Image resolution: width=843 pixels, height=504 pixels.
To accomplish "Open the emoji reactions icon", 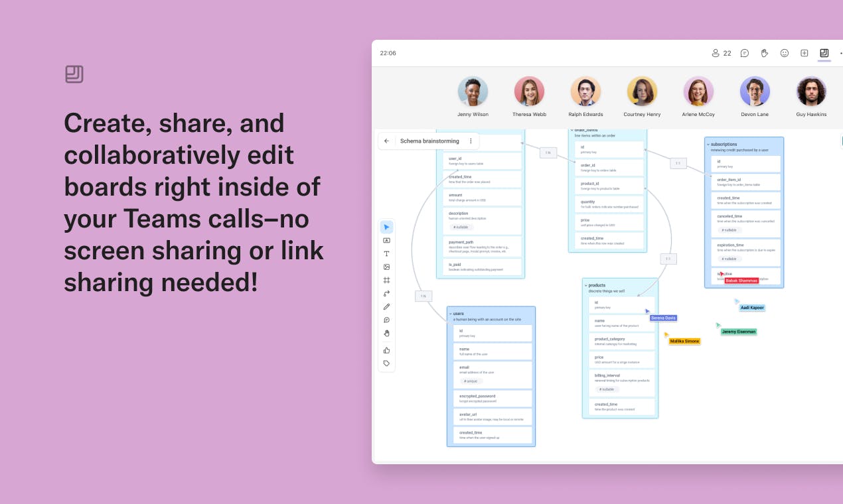I will click(x=785, y=53).
